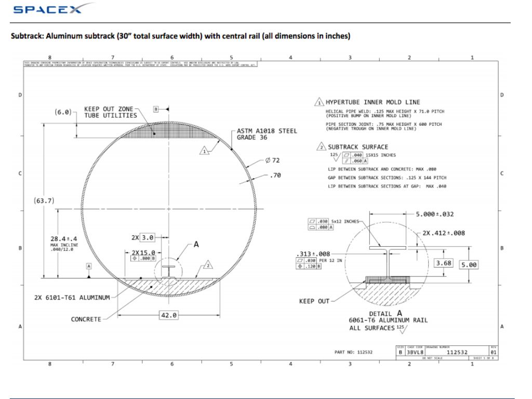Viewport: 532px width, 399px height.
Task: Select the (6.0) dimension
Action: (63, 112)
